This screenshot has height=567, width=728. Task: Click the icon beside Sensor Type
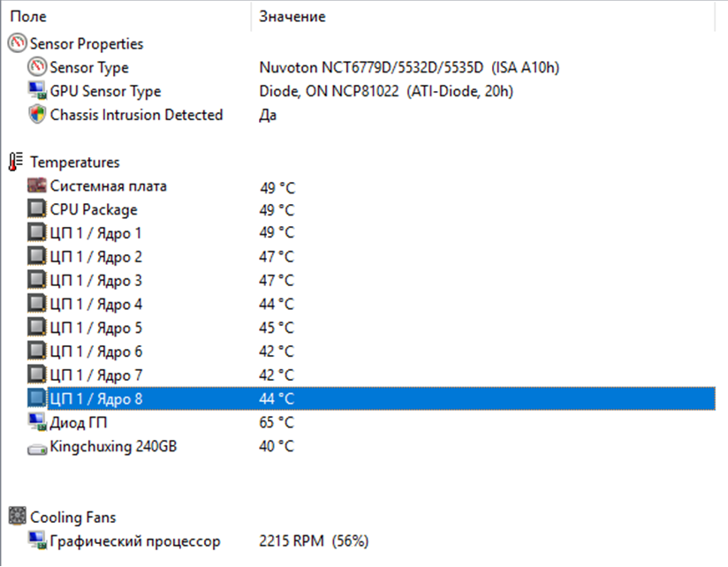[x=37, y=67]
